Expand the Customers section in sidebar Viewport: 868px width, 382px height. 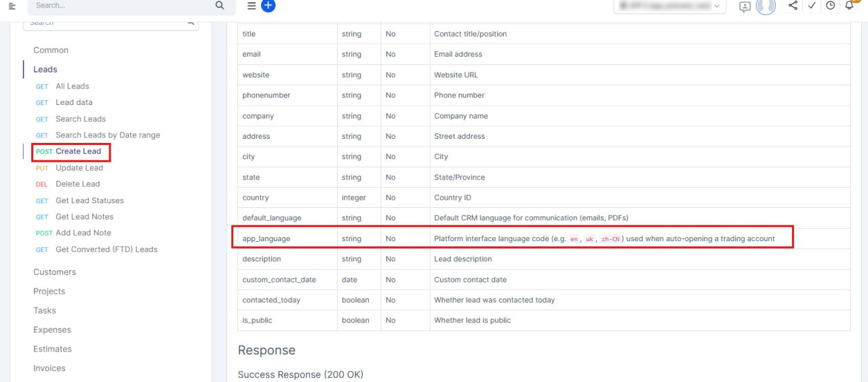[x=54, y=272]
